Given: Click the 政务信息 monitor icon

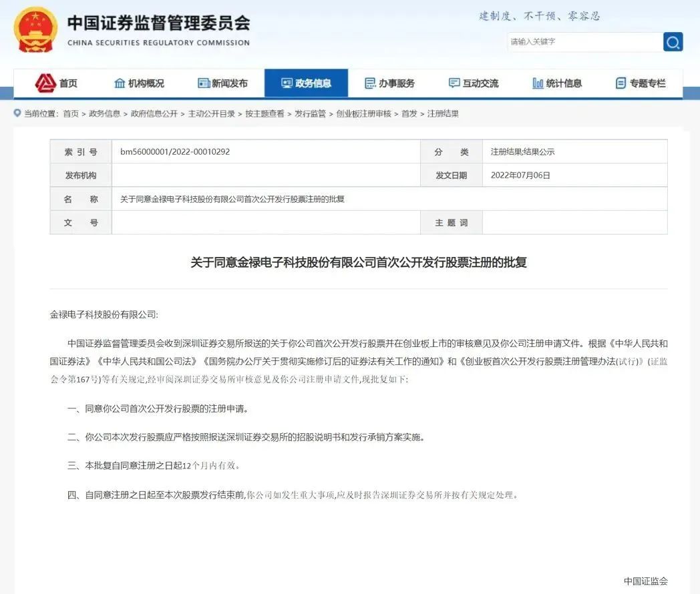Looking at the screenshot, I should click(287, 83).
